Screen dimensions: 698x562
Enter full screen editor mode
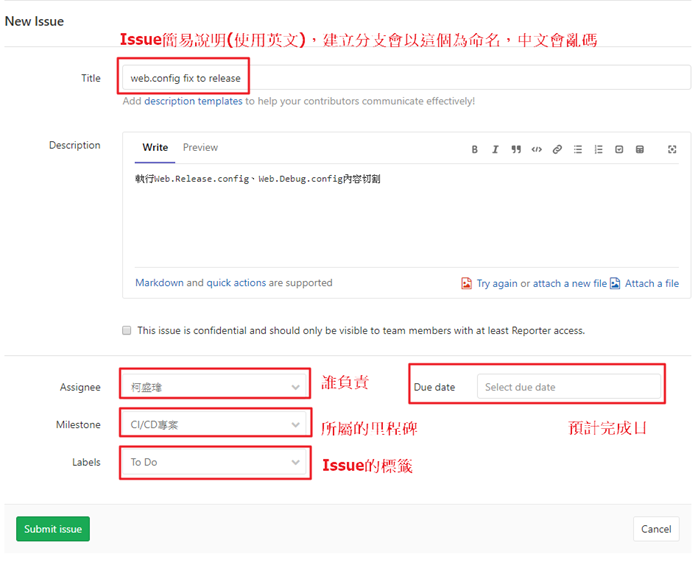point(672,149)
